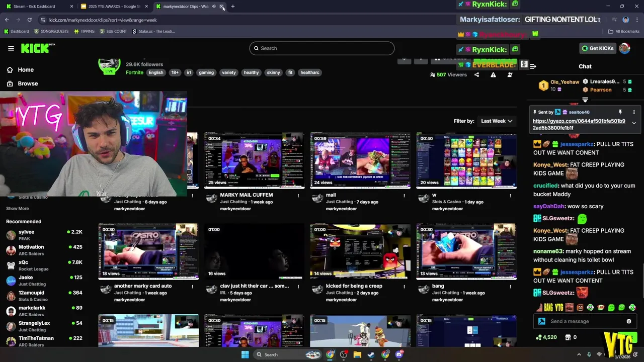The image size is (644, 362).
Task: Share the stream via share icon
Action: (476, 75)
